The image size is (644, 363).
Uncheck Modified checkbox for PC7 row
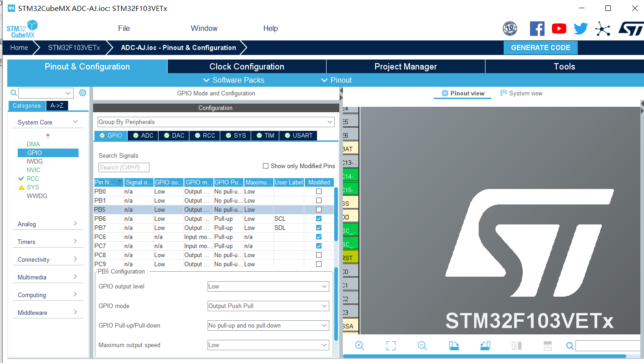[319, 246]
